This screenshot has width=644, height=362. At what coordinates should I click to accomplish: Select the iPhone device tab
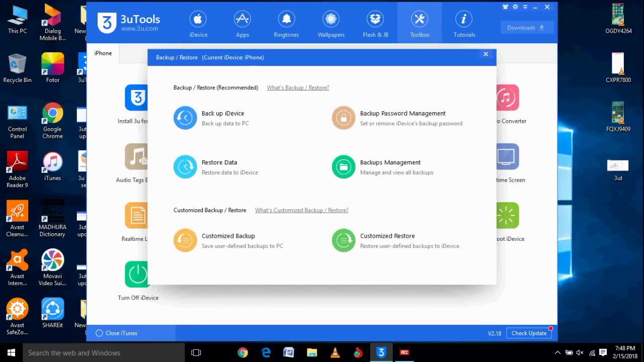pos(103,53)
